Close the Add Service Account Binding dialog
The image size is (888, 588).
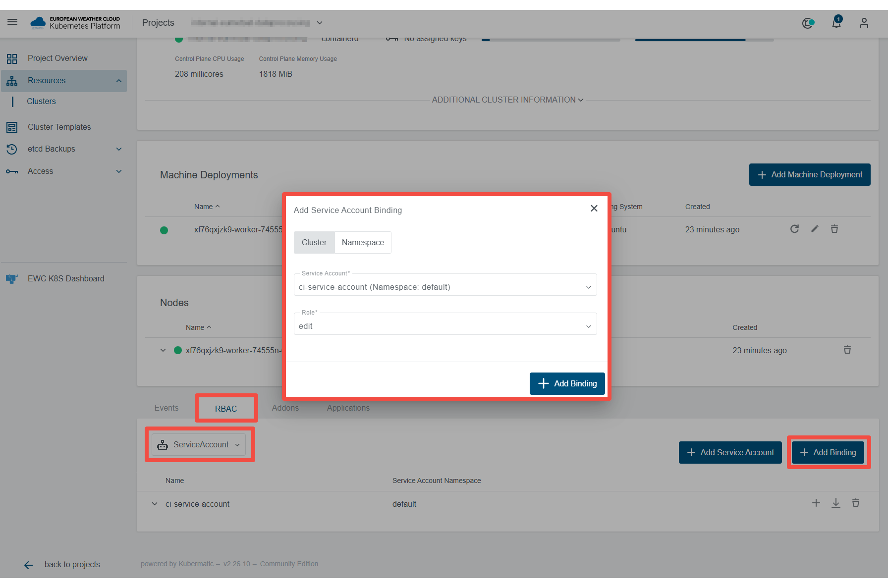point(594,209)
